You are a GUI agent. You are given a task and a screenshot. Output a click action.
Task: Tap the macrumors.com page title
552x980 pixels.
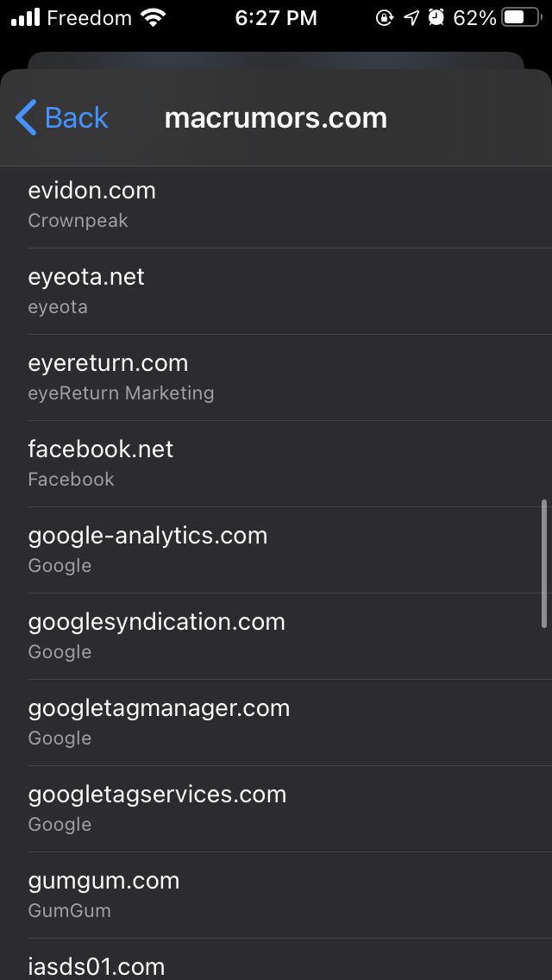(x=276, y=117)
